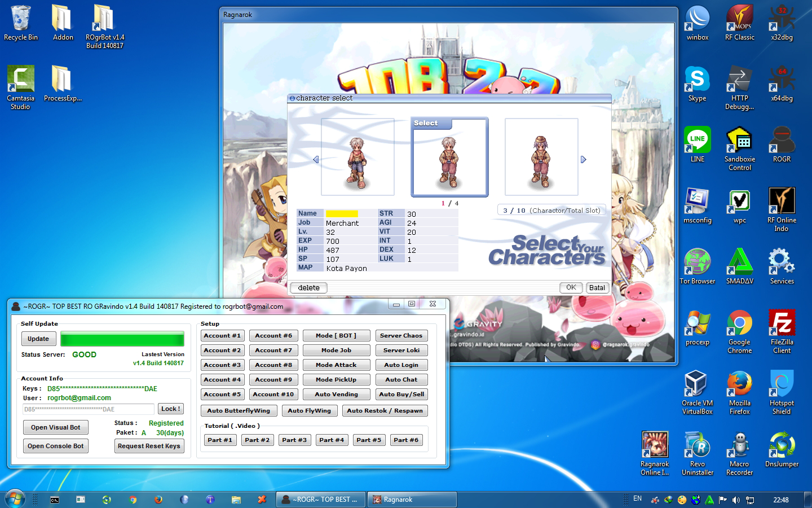Select the procexp desktop shortcut
This screenshot has width=812, height=508.
(698, 328)
